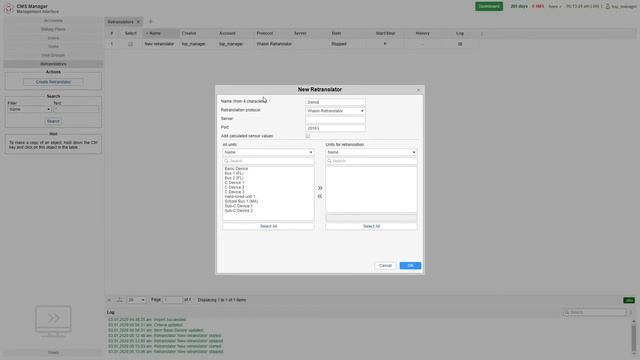This screenshot has height=360, width=640.
Task: Open the Retranslation protocol dropdown
Action: tap(335, 111)
